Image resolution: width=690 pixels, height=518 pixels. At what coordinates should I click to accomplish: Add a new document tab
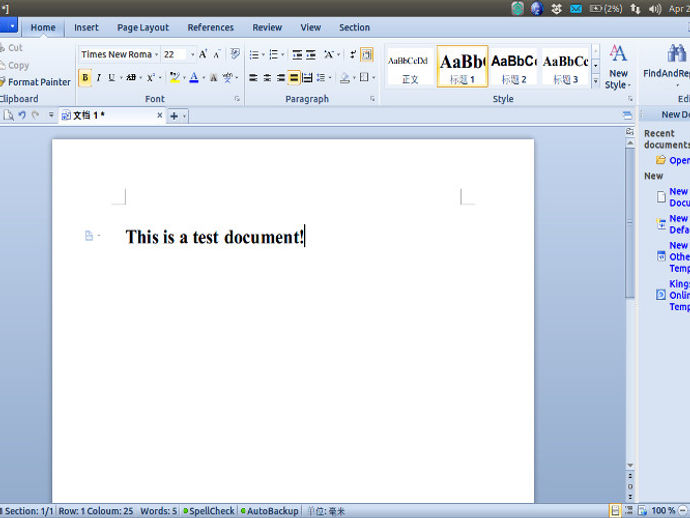pyautogui.click(x=174, y=116)
